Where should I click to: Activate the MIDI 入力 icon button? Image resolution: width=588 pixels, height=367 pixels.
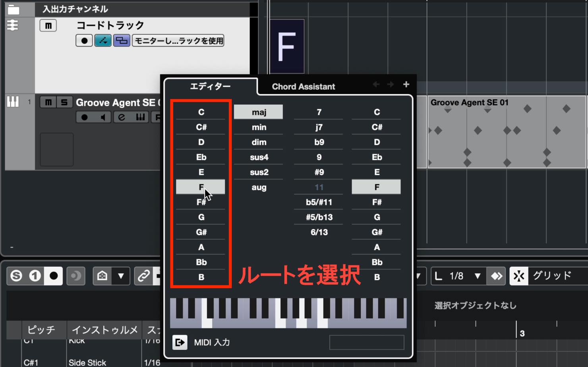(180, 342)
